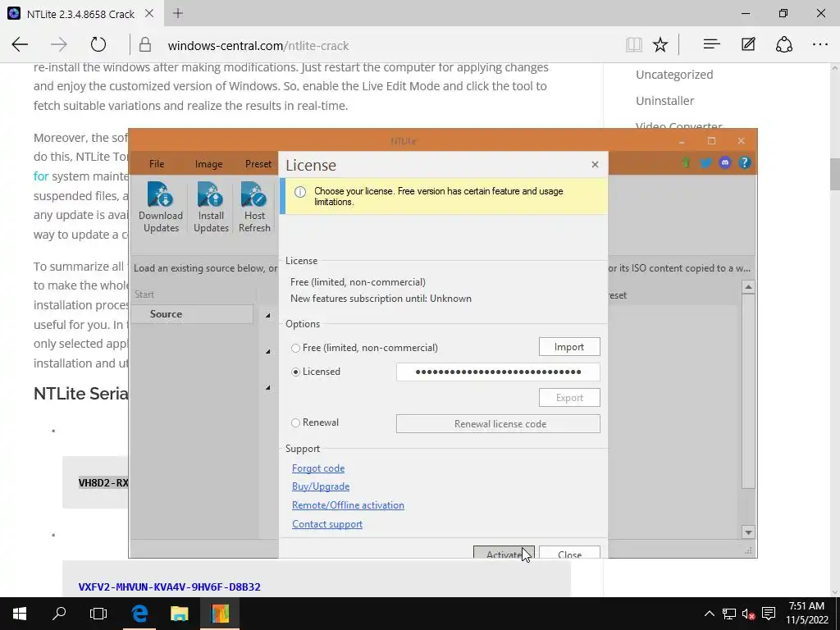Open the Buy/Upgrade link

click(x=321, y=486)
